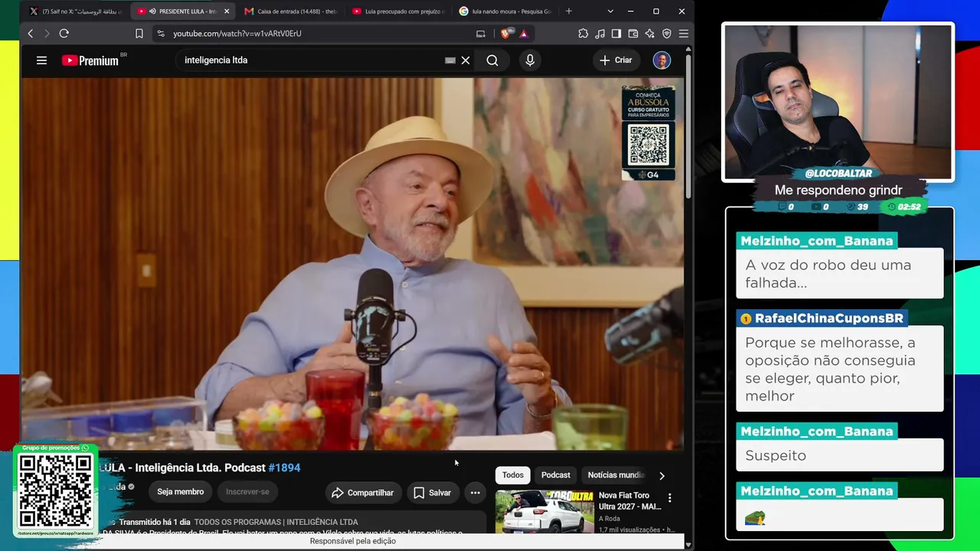Open a new browser tab
980x551 pixels.
click(568, 11)
